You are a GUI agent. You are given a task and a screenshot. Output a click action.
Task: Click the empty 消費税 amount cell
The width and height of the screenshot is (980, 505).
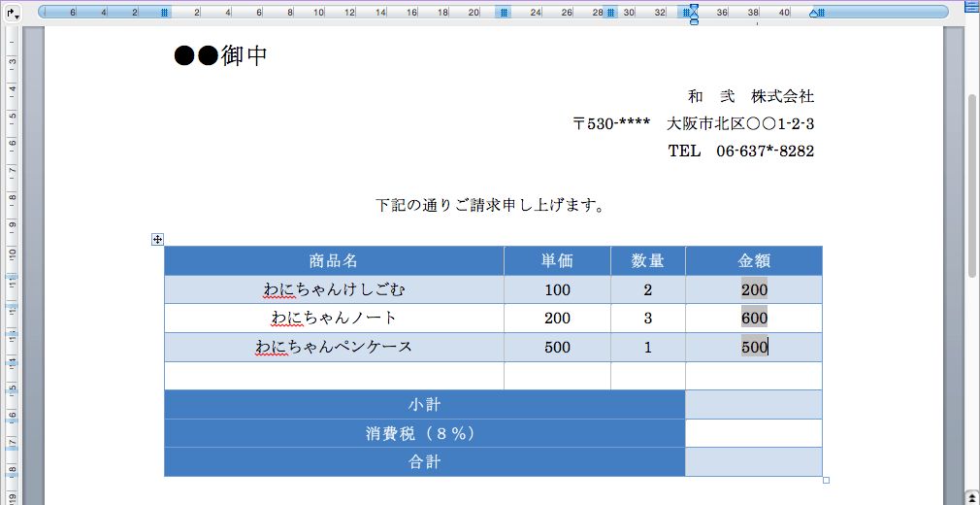point(754,433)
